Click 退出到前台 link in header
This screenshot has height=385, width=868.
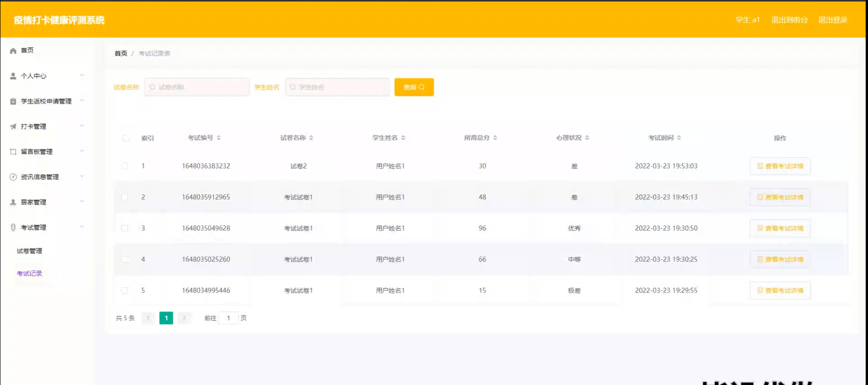pyautogui.click(x=789, y=20)
